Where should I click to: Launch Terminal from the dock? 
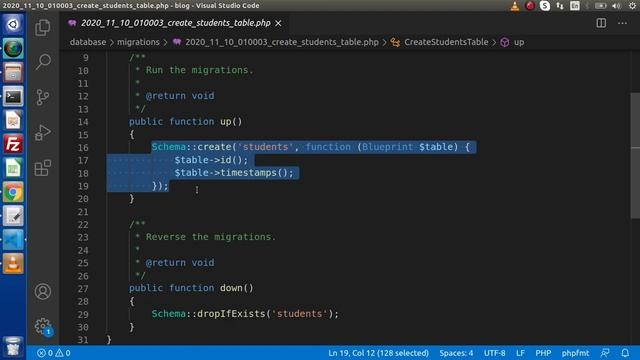(x=13, y=96)
